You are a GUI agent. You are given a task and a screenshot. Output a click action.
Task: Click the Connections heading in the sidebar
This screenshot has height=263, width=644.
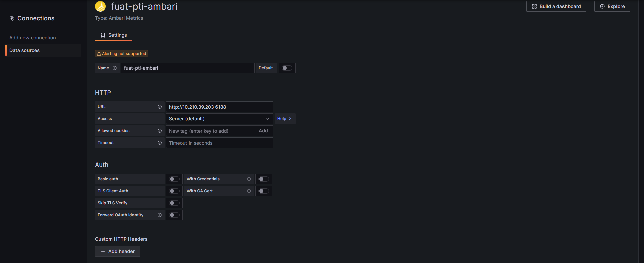point(36,18)
